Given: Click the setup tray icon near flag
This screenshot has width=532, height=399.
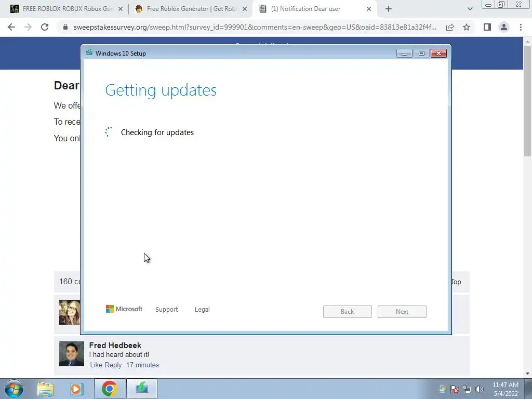Looking at the screenshot, I should point(442,390).
